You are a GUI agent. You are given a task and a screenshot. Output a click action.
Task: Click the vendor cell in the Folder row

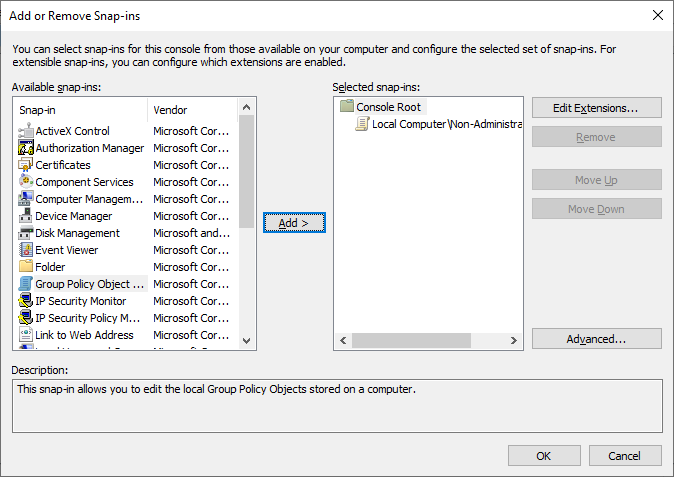pos(191,267)
